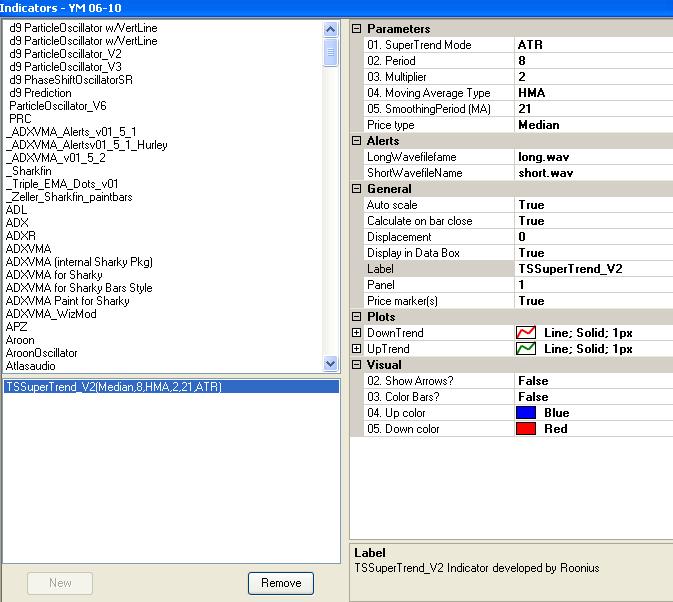This screenshot has height=602, width=673.
Task: Select d9 Prediction indicator
Action: click(x=40, y=93)
